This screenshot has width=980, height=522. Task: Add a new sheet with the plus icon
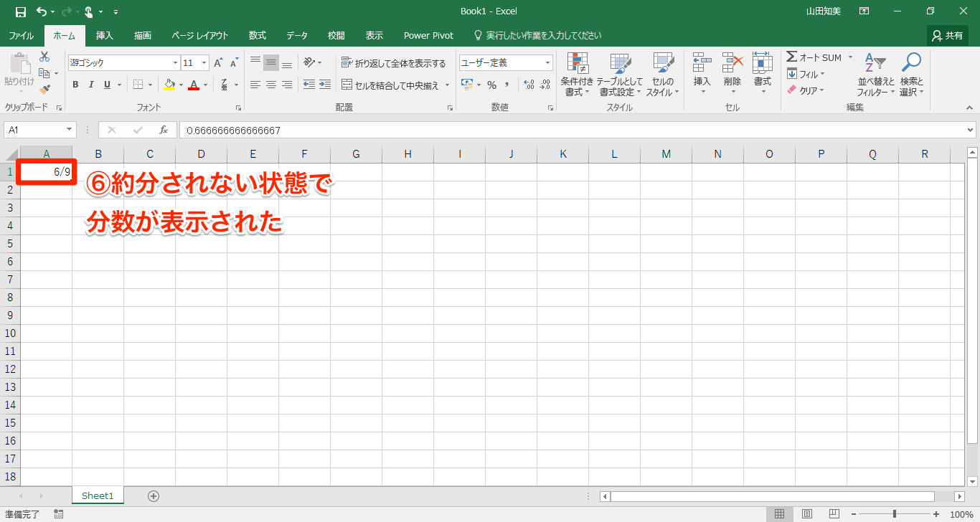click(x=153, y=495)
